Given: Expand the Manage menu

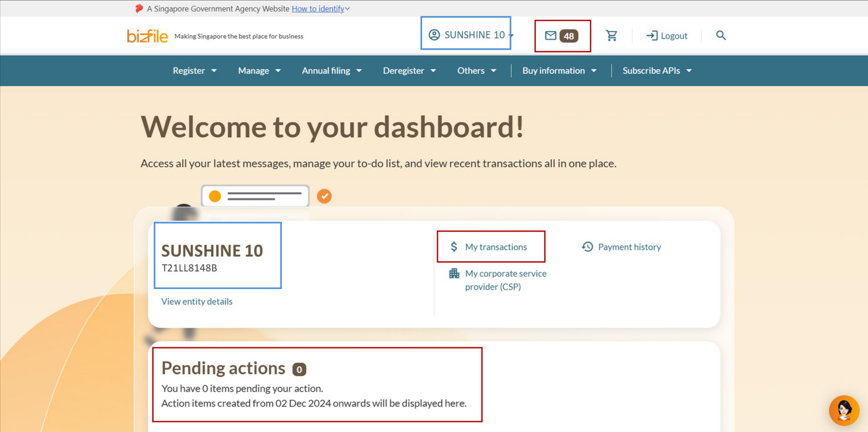Looking at the screenshot, I should click(259, 71).
